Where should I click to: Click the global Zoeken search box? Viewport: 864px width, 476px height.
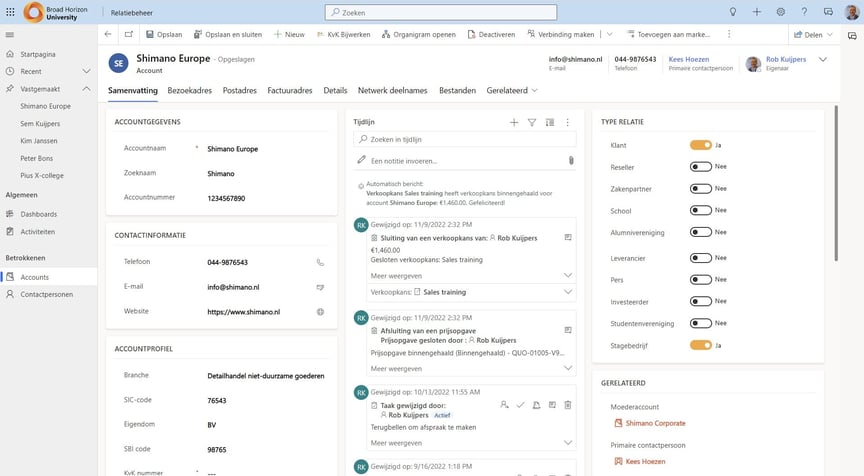(x=441, y=12)
